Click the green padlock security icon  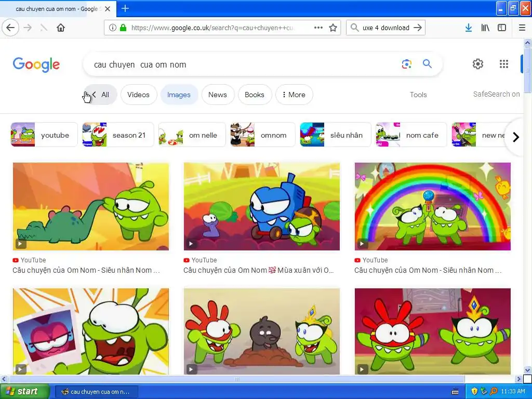[x=123, y=28]
